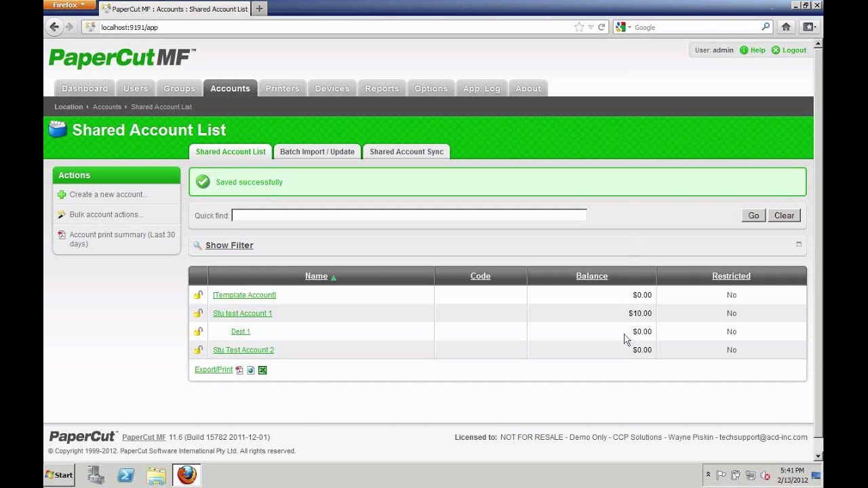Open Server Manager from taskbar
Image resolution: width=868 pixels, height=488 pixels.
(96, 475)
